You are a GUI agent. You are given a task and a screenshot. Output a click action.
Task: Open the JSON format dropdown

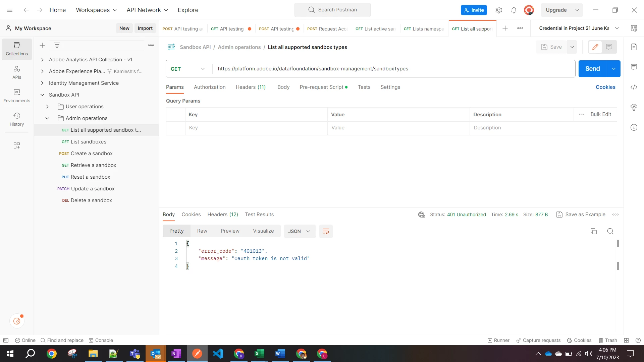299,231
